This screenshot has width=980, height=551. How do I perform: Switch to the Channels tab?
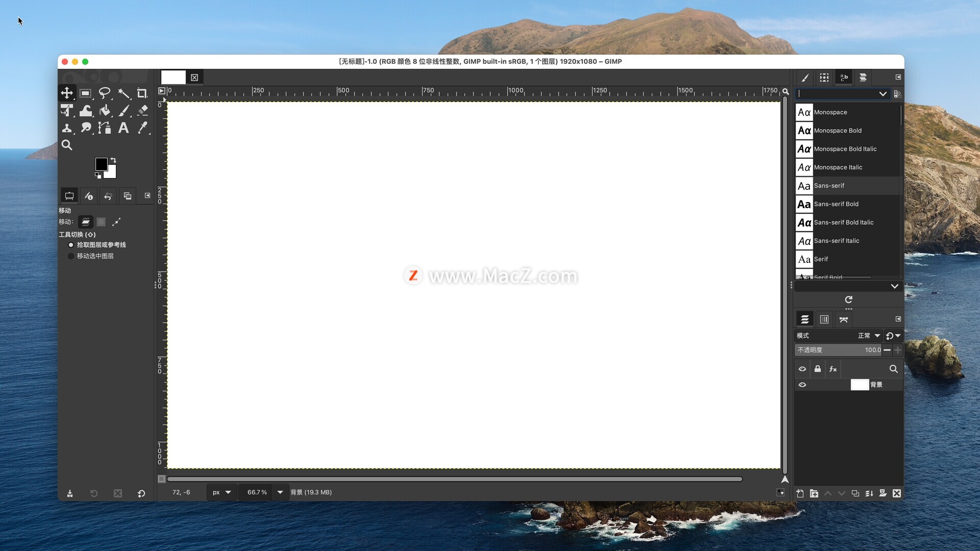point(824,319)
